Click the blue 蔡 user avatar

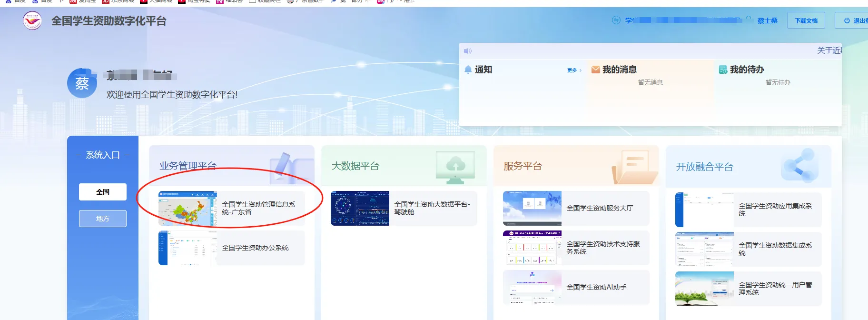[x=82, y=83]
